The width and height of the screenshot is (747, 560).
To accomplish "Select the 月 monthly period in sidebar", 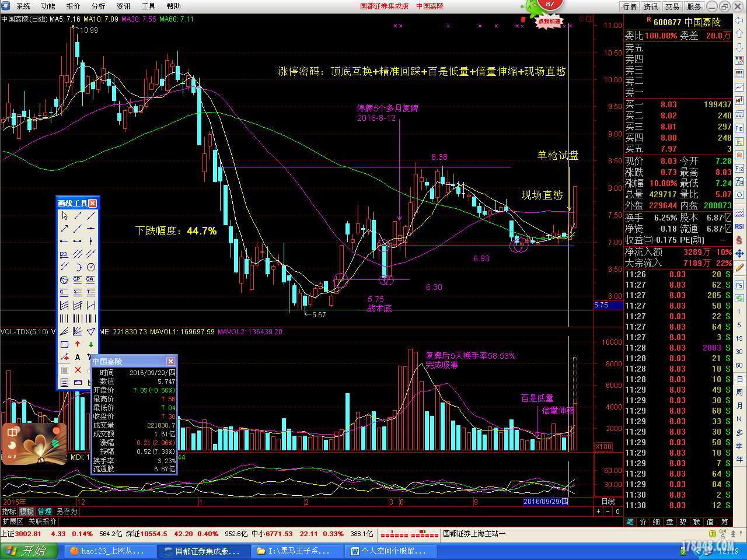I will [739, 405].
